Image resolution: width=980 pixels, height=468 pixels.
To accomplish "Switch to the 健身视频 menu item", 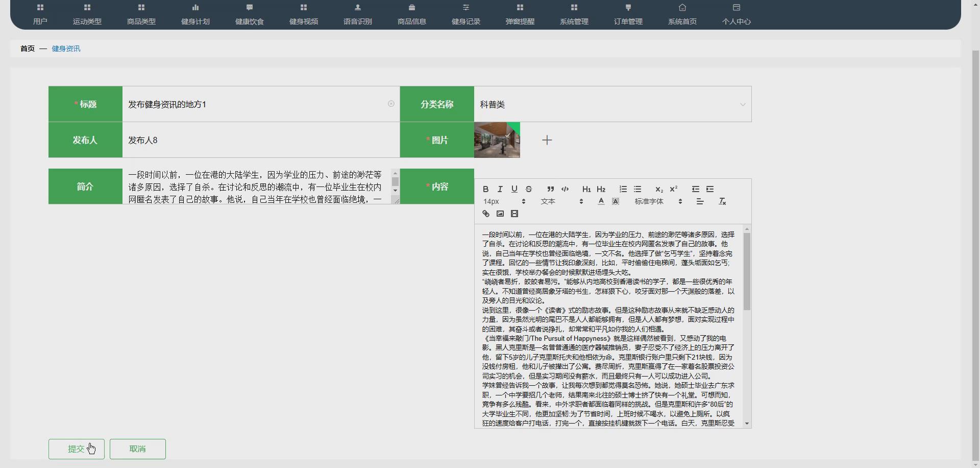I will click(303, 14).
